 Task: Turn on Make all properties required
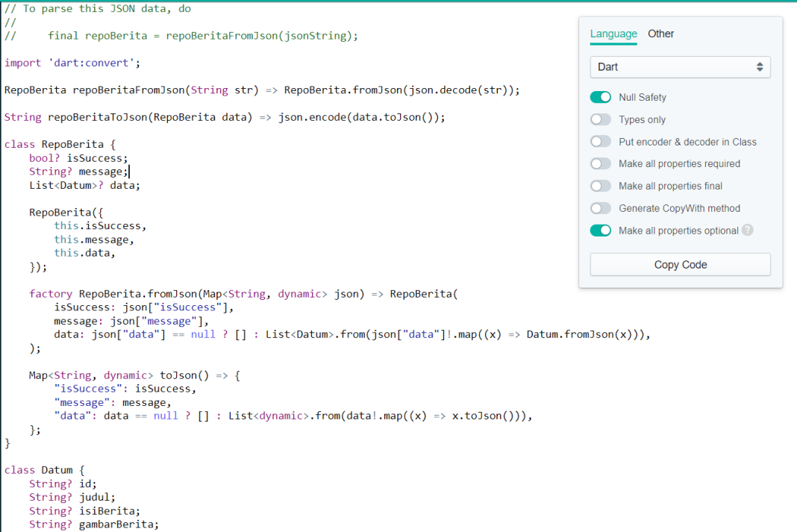(601, 163)
